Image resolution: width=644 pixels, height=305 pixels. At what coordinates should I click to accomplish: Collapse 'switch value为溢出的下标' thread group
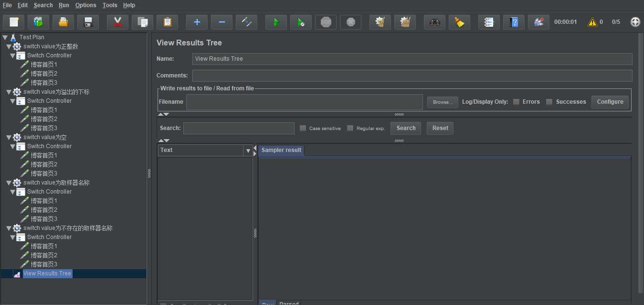tap(9, 92)
